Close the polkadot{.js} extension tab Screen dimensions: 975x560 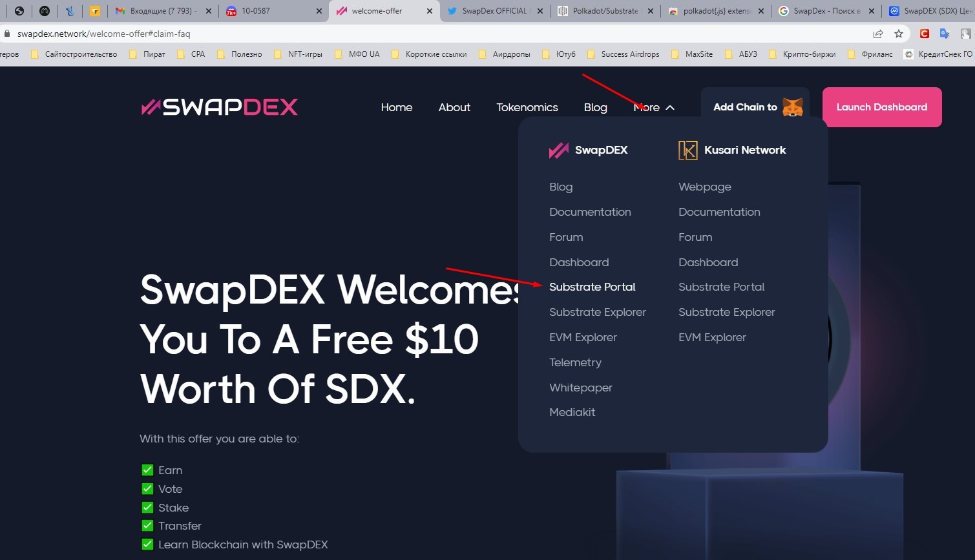pos(760,11)
